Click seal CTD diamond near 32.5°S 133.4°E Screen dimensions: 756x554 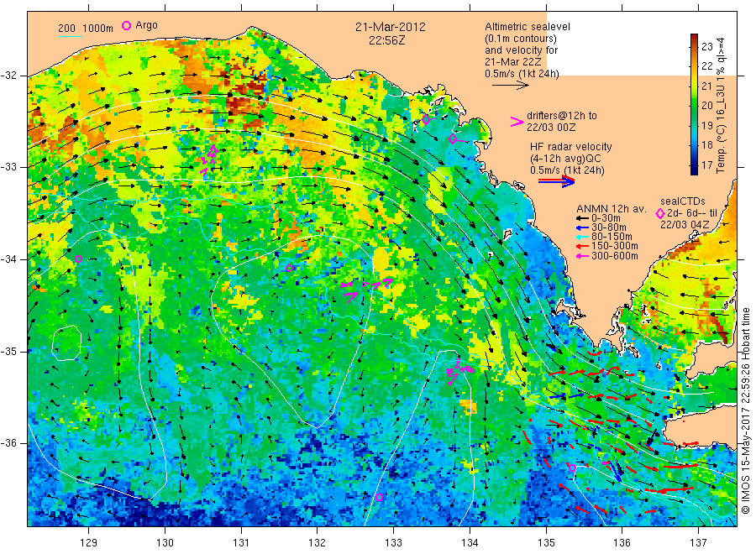click(x=426, y=119)
